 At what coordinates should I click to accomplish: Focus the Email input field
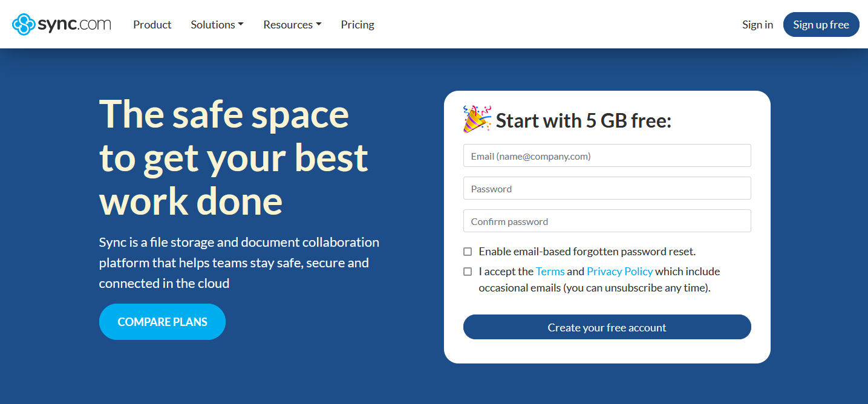[607, 155]
